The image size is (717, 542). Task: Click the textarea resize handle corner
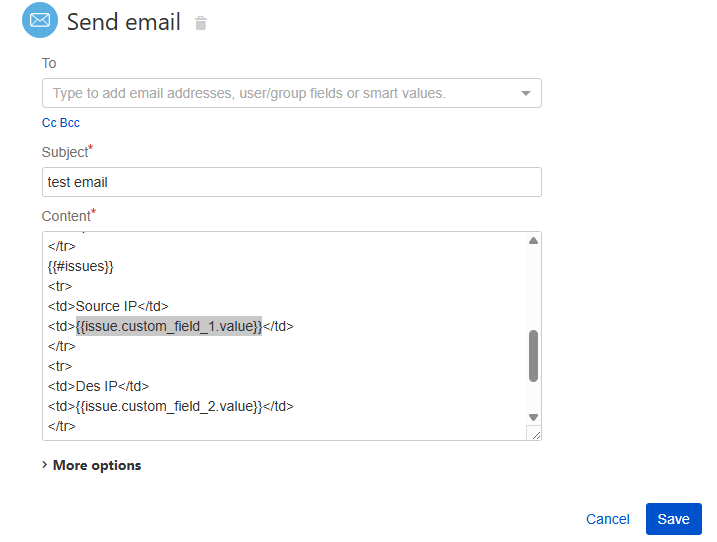tap(534, 433)
